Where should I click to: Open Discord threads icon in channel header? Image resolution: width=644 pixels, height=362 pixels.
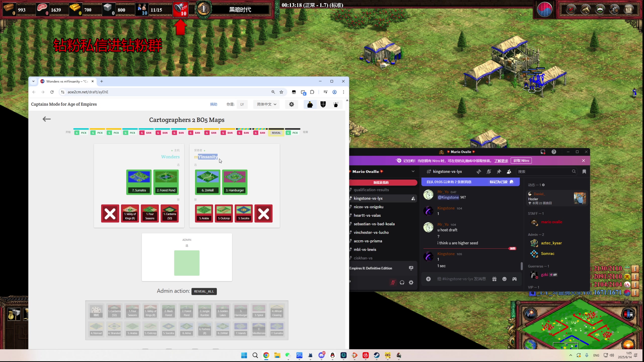(x=479, y=171)
